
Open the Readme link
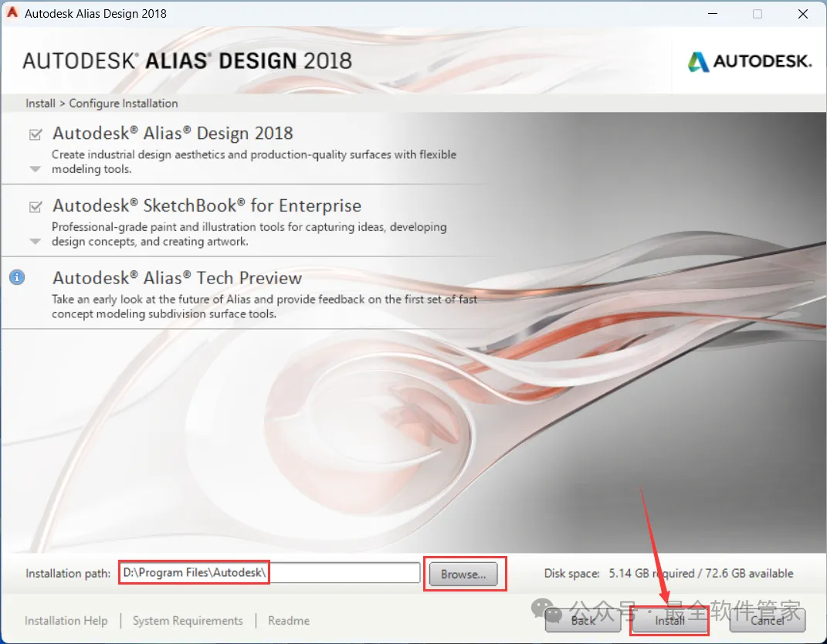click(289, 621)
